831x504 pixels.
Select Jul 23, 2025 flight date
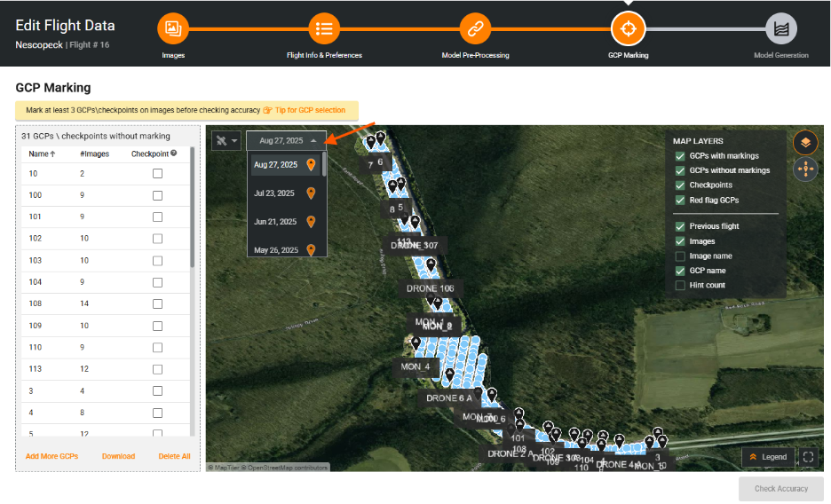[275, 193]
